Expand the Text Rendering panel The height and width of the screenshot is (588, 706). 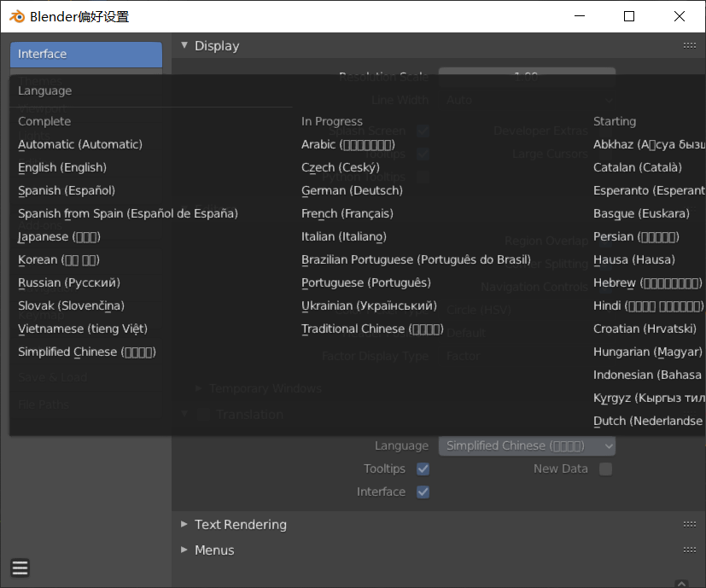(184, 524)
